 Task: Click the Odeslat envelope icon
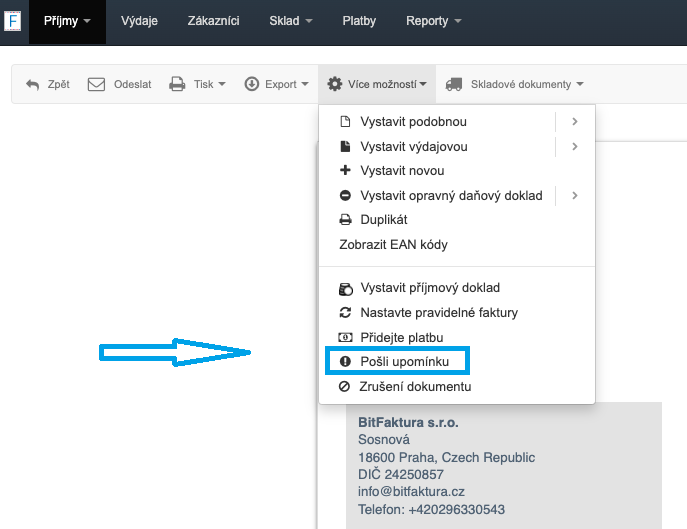[96, 84]
